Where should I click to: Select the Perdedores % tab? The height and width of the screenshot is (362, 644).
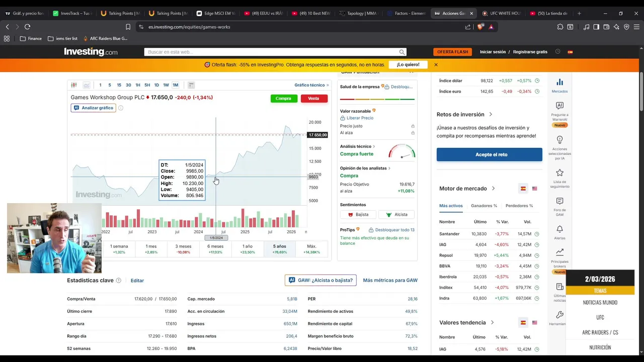[x=519, y=206]
